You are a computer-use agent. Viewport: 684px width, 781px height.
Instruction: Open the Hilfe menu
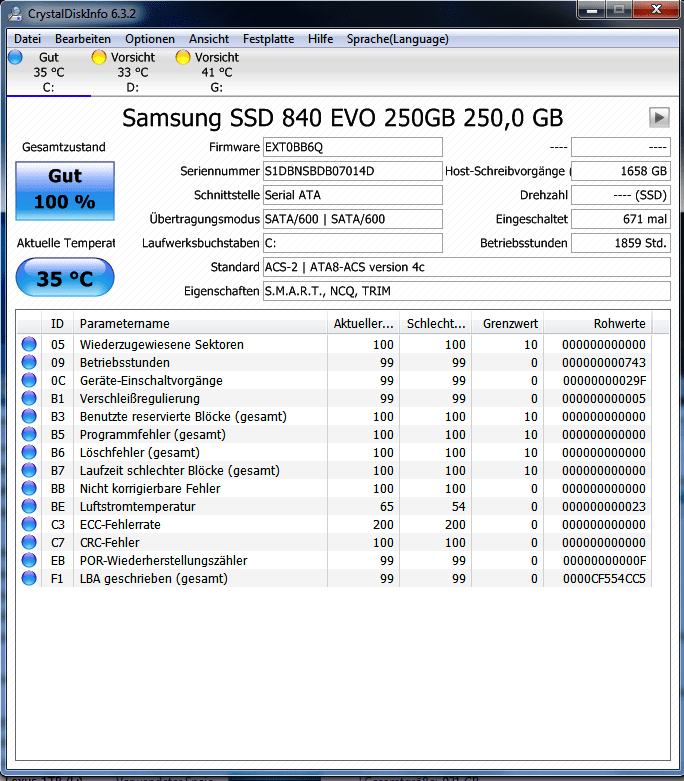[320, 39]
